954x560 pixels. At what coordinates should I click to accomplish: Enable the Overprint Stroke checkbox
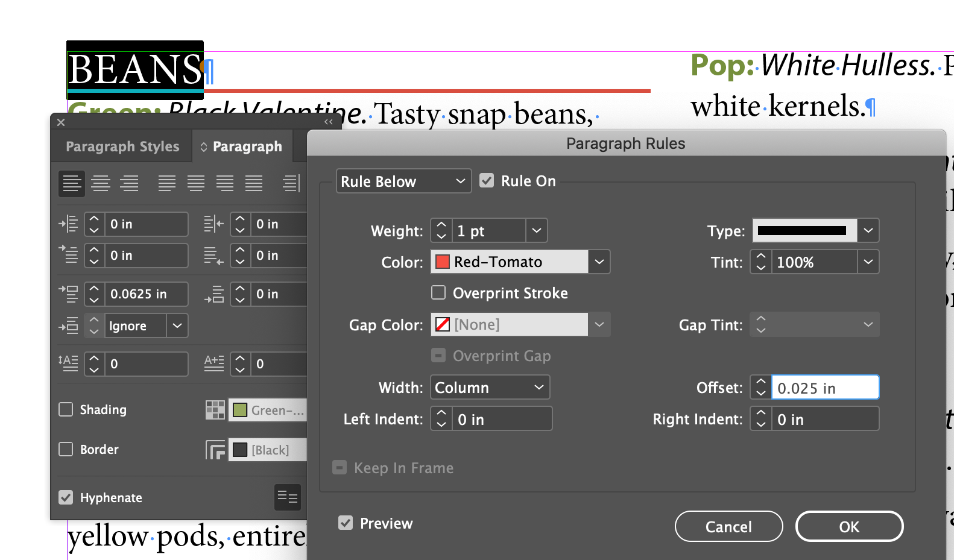(x=438, y=293)
